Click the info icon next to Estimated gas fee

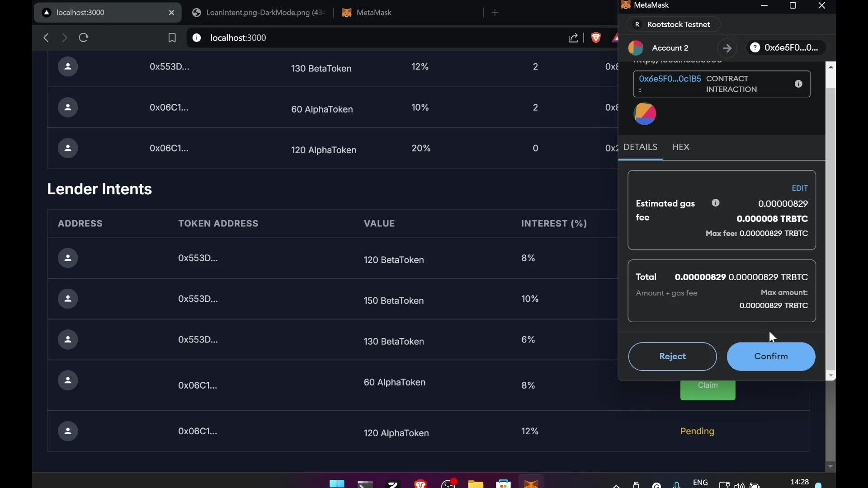tap(715, 203)
